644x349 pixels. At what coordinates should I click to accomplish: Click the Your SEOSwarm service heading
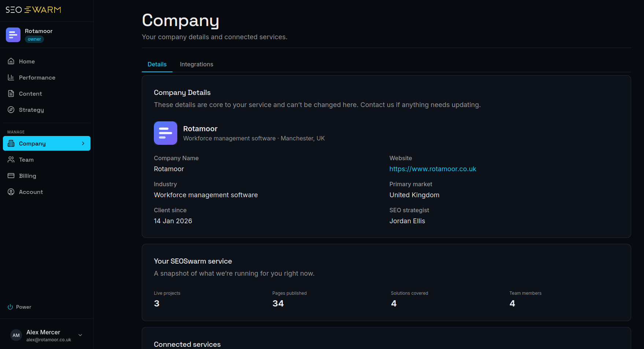pos(193,261)
